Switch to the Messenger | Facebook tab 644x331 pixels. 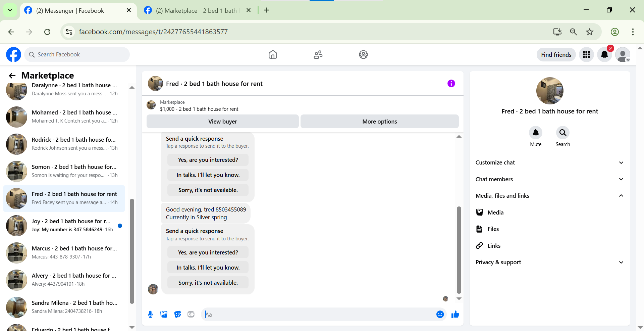78,10
